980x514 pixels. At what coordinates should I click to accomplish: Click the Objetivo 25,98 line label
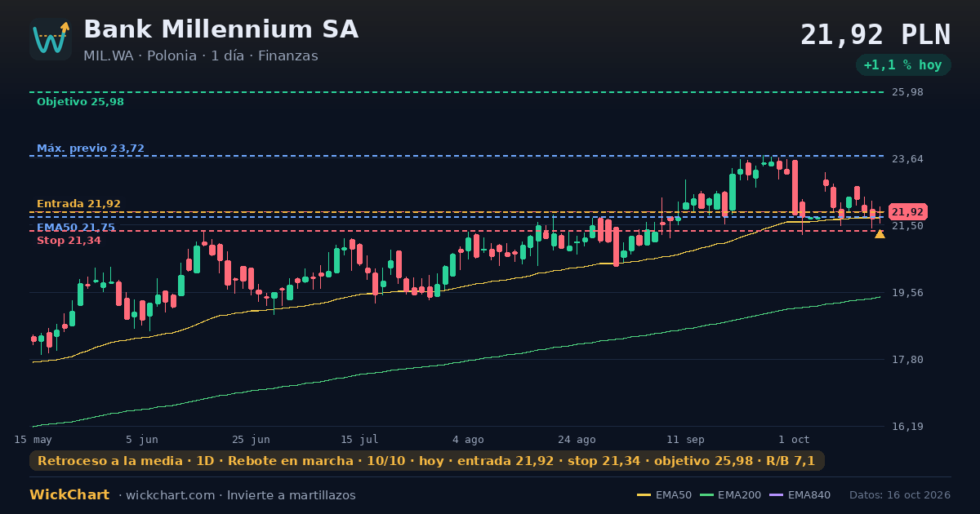click(80, 102)
